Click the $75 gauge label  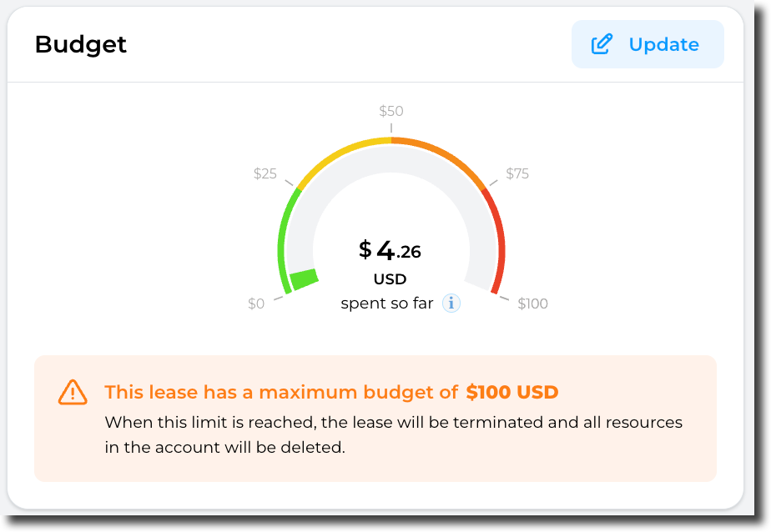pyautogui.click(x=517, y=174)
